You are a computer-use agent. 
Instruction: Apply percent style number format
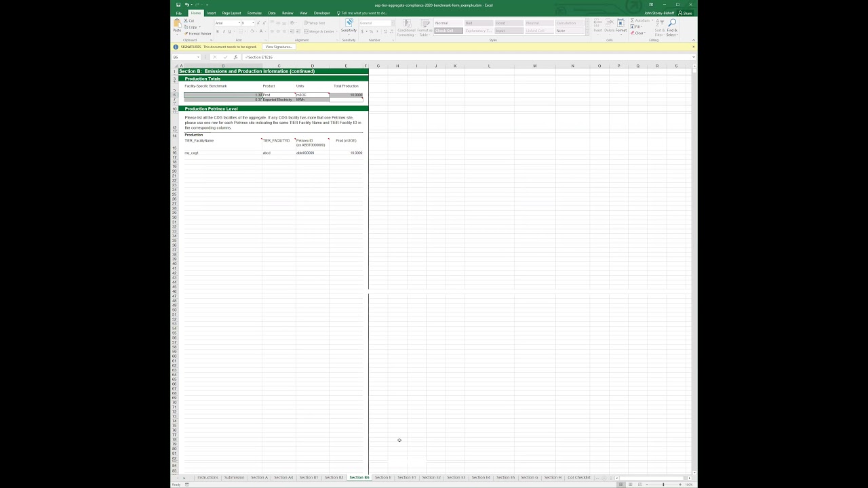(371, 31)
